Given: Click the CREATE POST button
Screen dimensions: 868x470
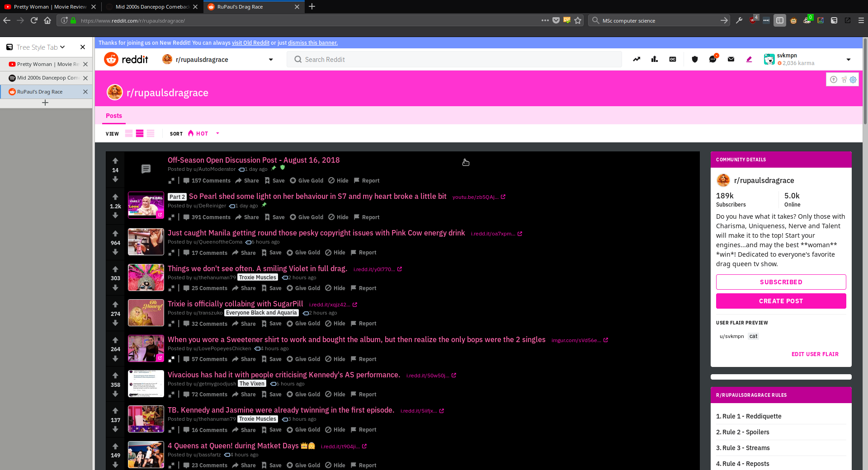Looking at the screenshot, I should point(781,301).
